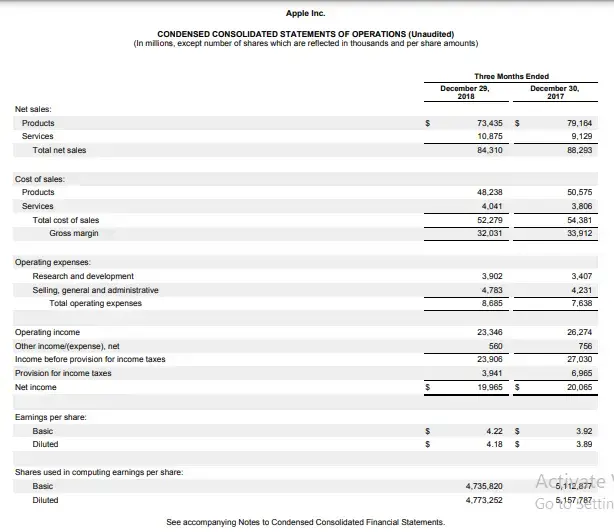This screenshot has width=614, height=532.
Task: Click the 'Apple Inc.' heading
Action: click(305, 13)
